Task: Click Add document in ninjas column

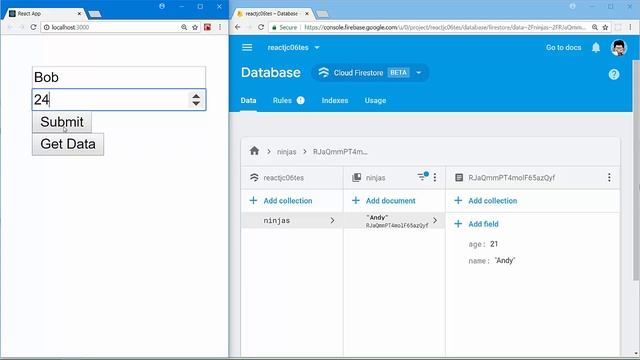Action: [383, 200]
